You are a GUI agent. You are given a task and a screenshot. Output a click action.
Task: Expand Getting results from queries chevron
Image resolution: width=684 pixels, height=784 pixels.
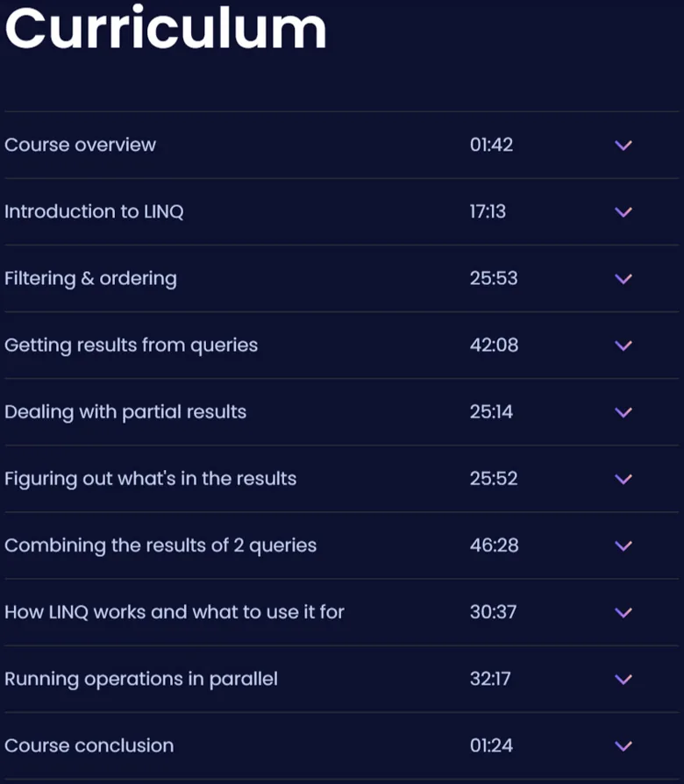623,346
